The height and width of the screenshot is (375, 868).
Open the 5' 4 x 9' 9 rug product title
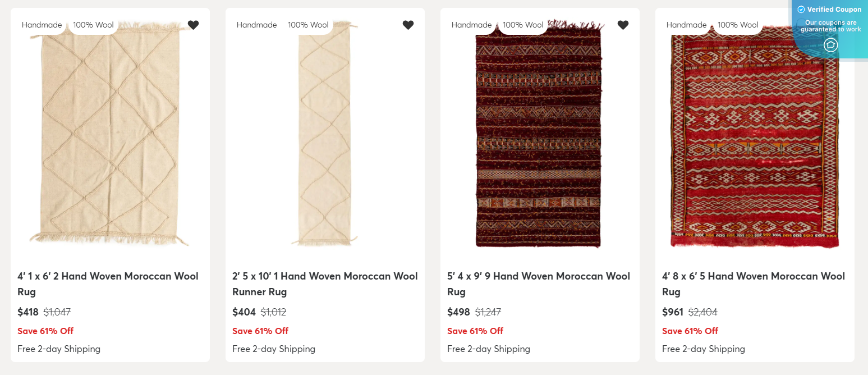tap(539, 283)
